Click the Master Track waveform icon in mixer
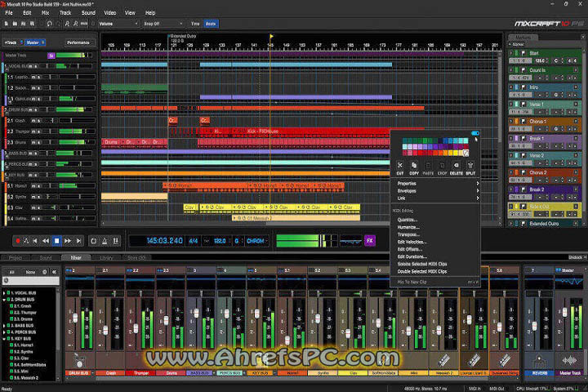Viewport: 588px width, 392px height. (x=570, y=361)
